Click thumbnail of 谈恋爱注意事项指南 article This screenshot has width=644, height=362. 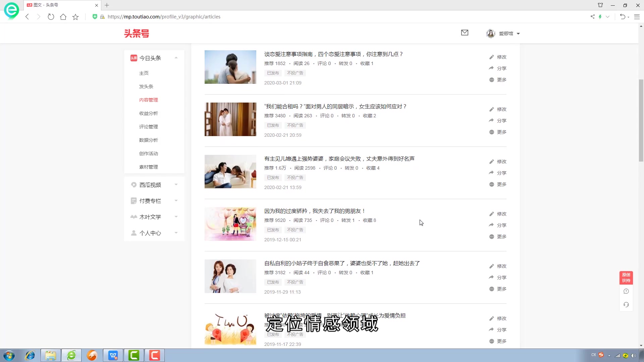coord(230,67)
